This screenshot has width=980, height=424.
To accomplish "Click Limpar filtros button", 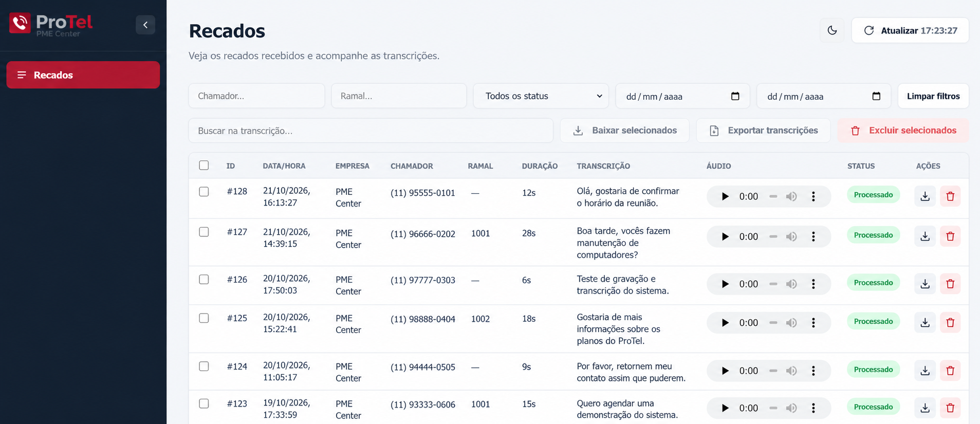I will [933, 96].
